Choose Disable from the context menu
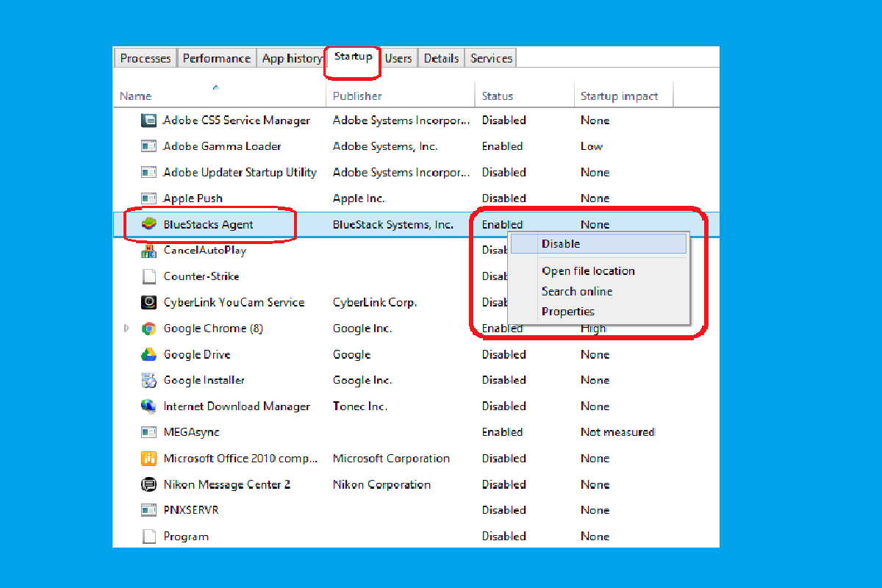Screen dimensions: 882x588 click(561, 244)
